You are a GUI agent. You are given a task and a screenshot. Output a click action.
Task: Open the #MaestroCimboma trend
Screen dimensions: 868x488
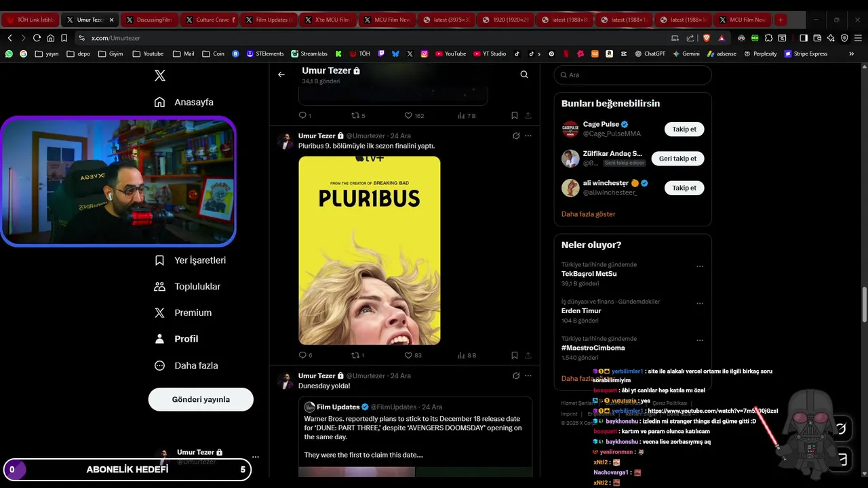633,348
